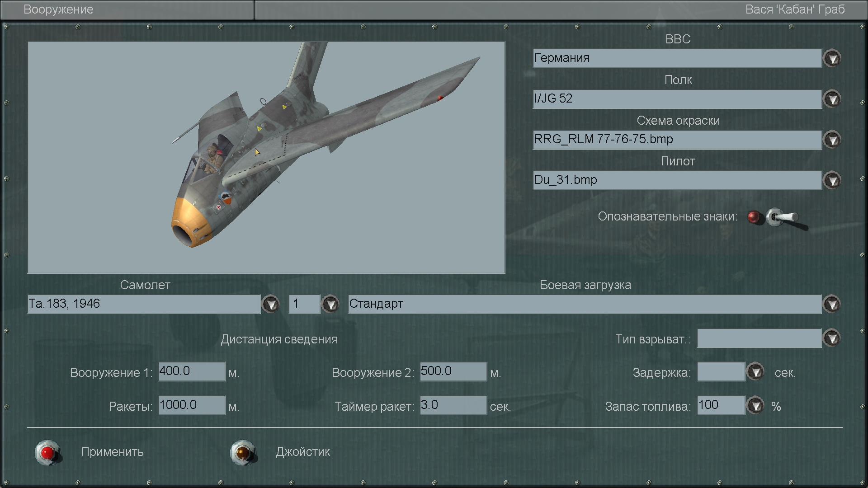Viewport: 868px width, 488px height.
Task: Expand the Полк I/JG 52 dropdown
Action: [x=832, y=99]
